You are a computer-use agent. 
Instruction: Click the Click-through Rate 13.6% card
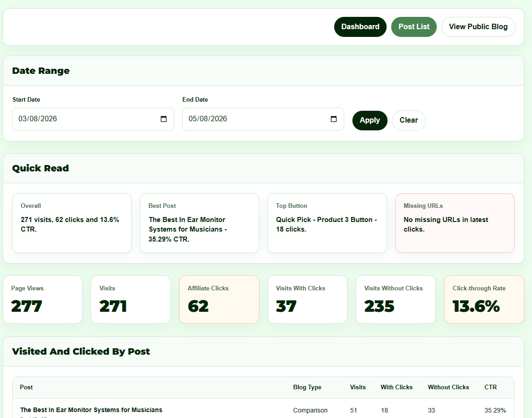tap(484, 299)
